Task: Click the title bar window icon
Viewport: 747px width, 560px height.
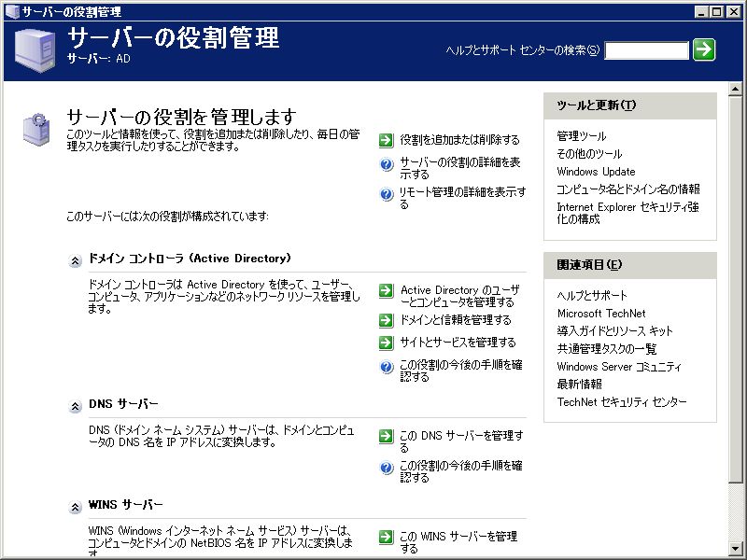Action: 12,11
